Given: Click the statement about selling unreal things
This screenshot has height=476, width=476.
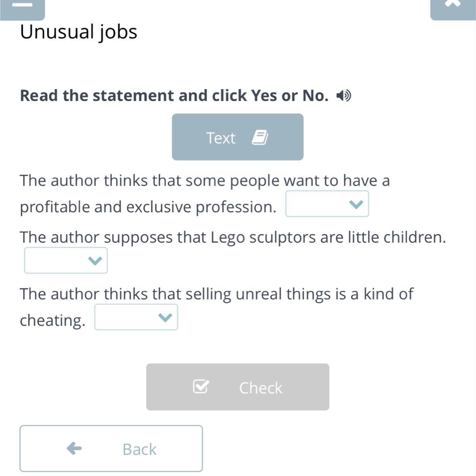Looking at the screenshot, I should pyautogui.click(x=216, y=294).
